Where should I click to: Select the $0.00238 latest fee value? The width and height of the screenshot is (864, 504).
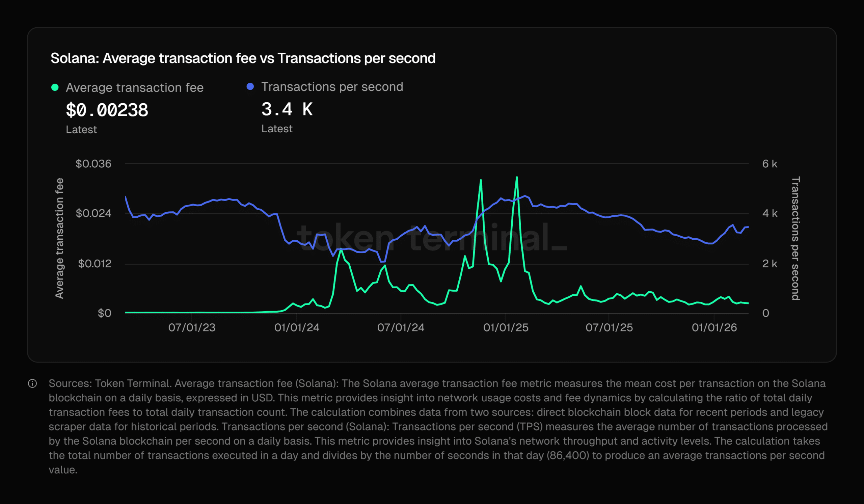[x=107, y=110]
